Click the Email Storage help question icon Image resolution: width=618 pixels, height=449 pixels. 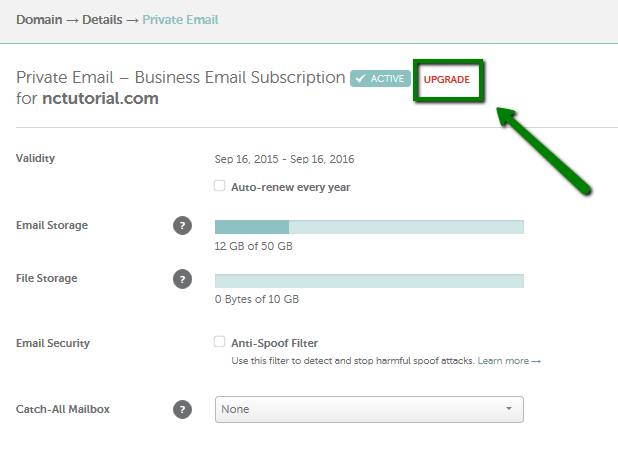click(182, 225)
